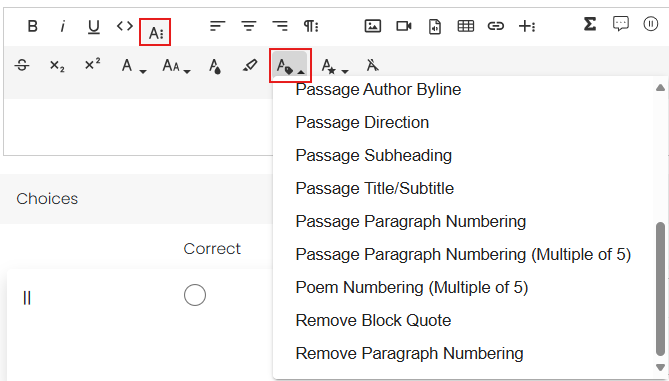
Task: Choose Passage Subheading from the list
Action: click(374, 155)
